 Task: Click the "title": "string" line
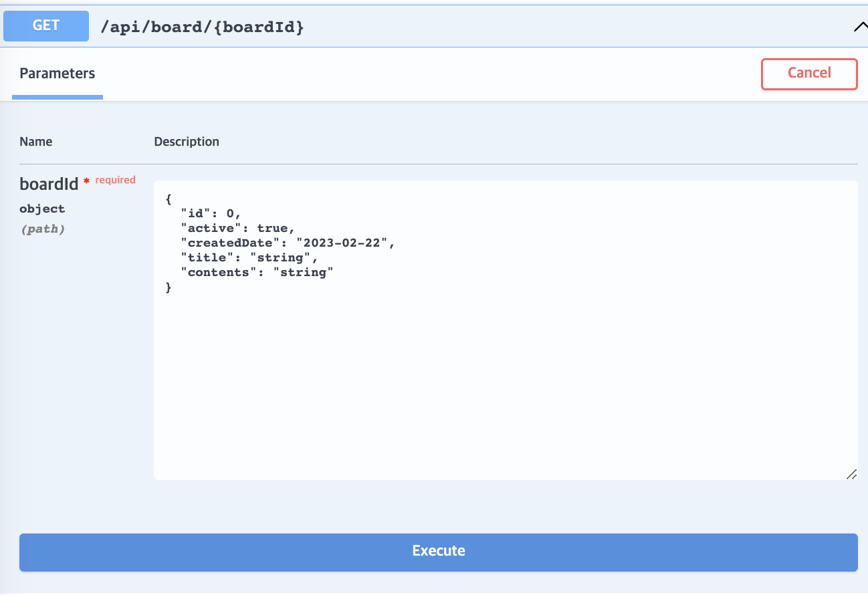pyautogui.click(x=249, y=258)
